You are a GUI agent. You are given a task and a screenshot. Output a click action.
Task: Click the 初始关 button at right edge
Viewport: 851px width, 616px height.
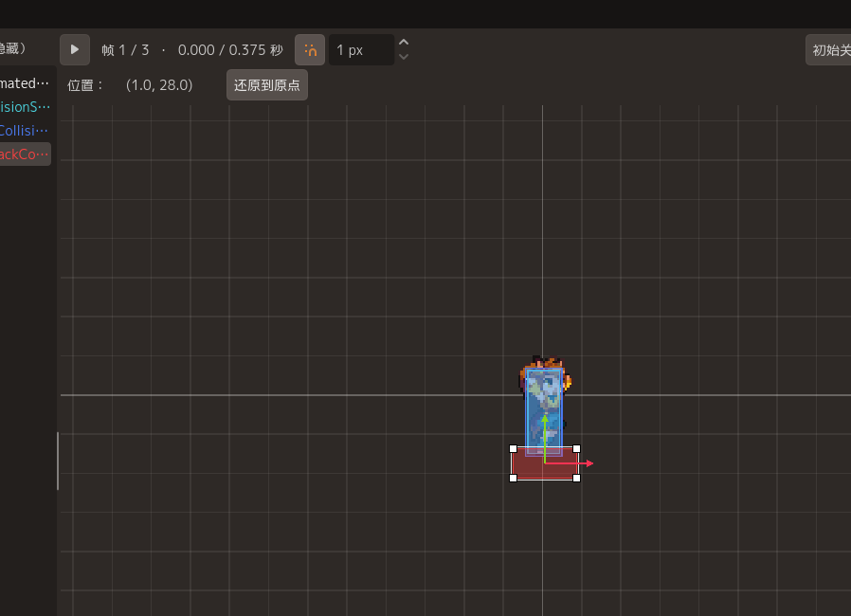829,50
